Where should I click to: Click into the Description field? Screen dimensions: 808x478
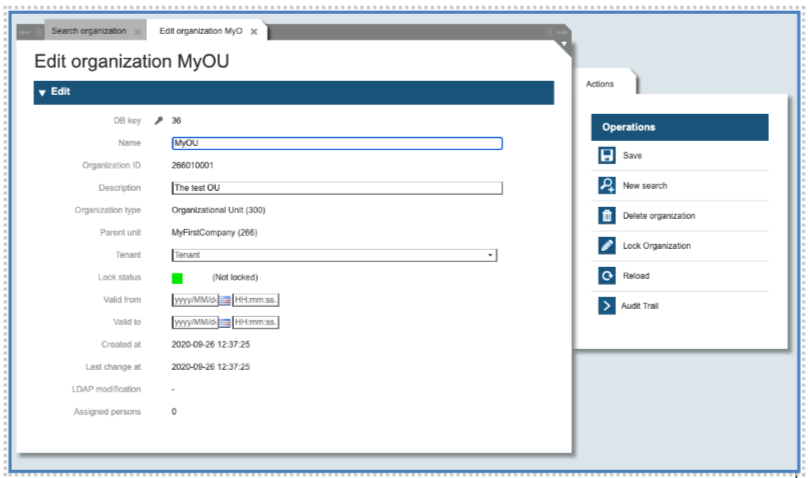click(336, 187)
